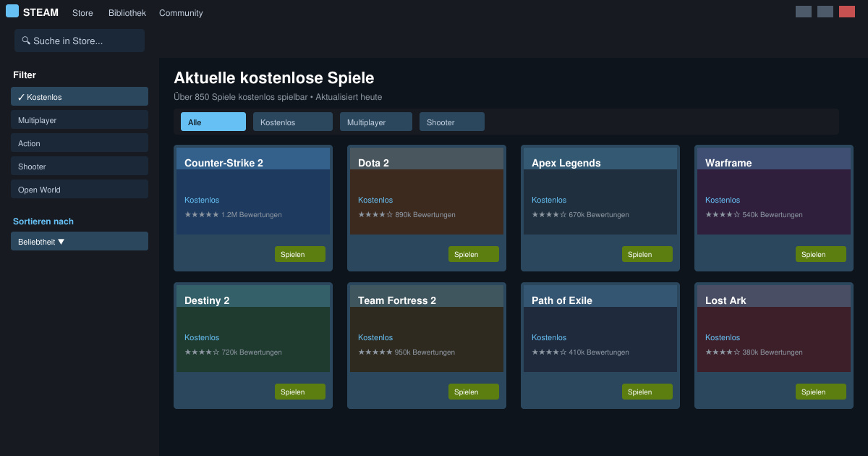Image resolution: width=868 pixels, height=456 pixels.
Task: Click the 410k Bewertungen rating text
Action: click(x=599, y=352)
